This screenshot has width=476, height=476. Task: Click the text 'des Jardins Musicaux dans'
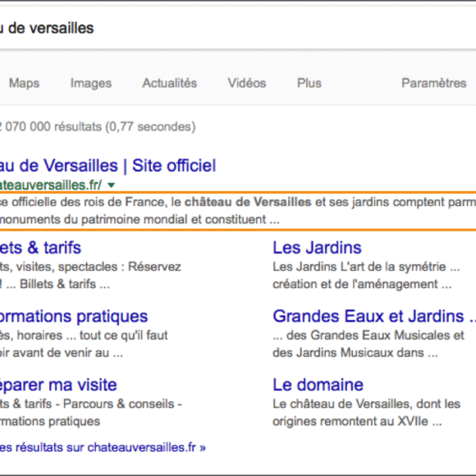pos(348,353)
